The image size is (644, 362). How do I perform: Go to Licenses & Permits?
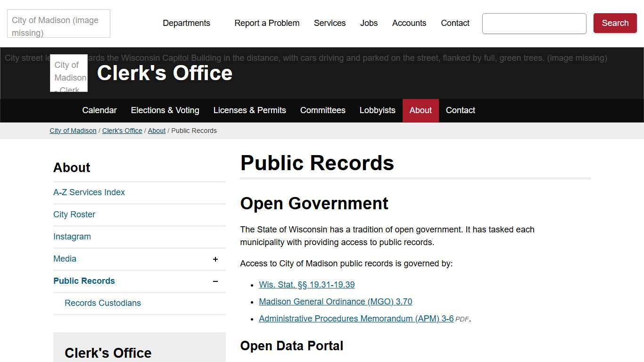pyautogui.click(x=250, y=110)
